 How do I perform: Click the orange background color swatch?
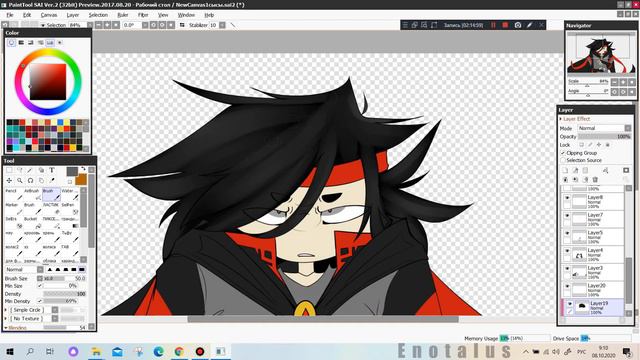pyautogui.click(x=81, y=180)
